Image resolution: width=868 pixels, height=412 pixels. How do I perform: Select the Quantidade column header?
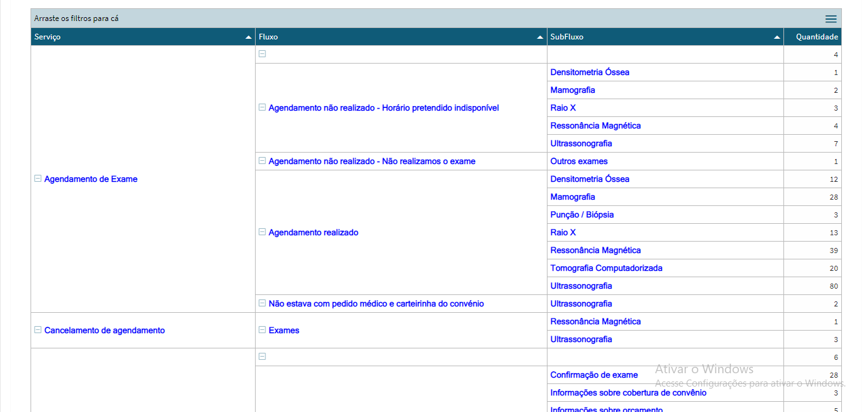[813, 37]
